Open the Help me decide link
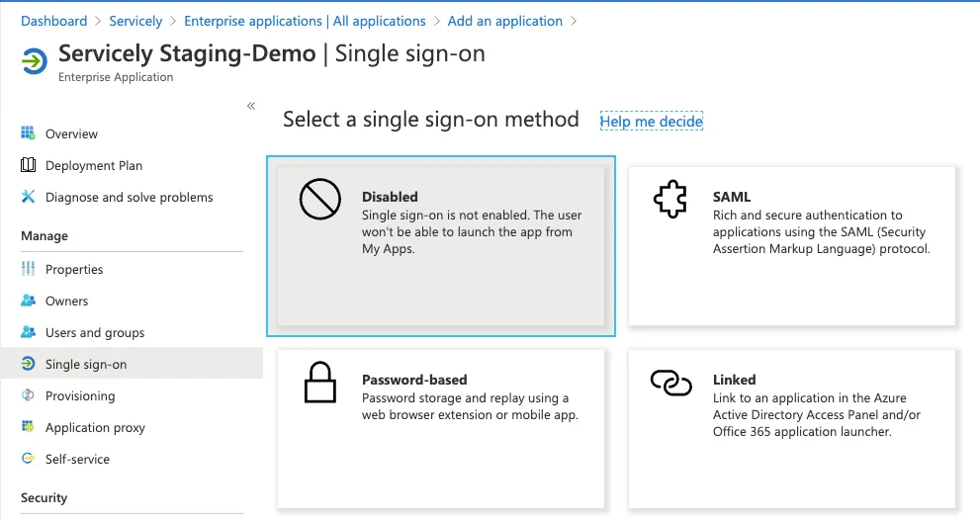This screenshot has height=520, width=980. coord(652,122)
